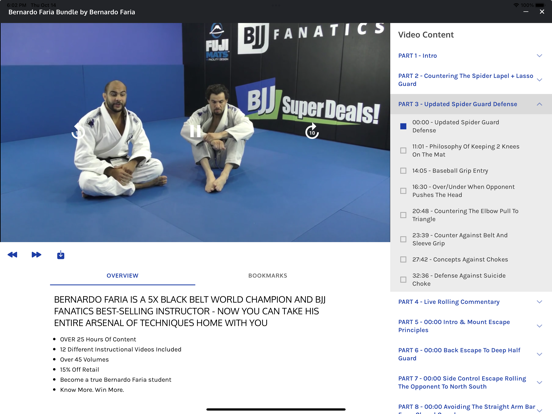Open PART 2 - Countering The Spider Lapel link
552x414 pixels.
click(x=465, y=80)
